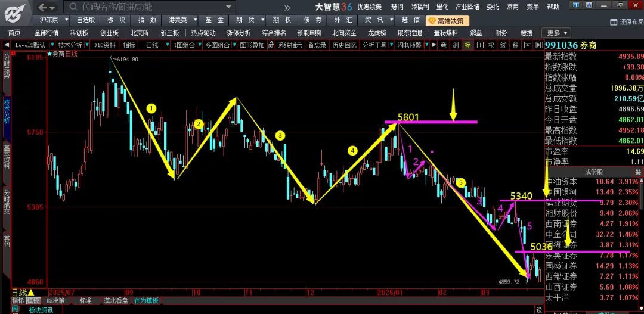Toggle the 指标 mode at bottom left
Screen dimensions: 644x314
(18, 300)
